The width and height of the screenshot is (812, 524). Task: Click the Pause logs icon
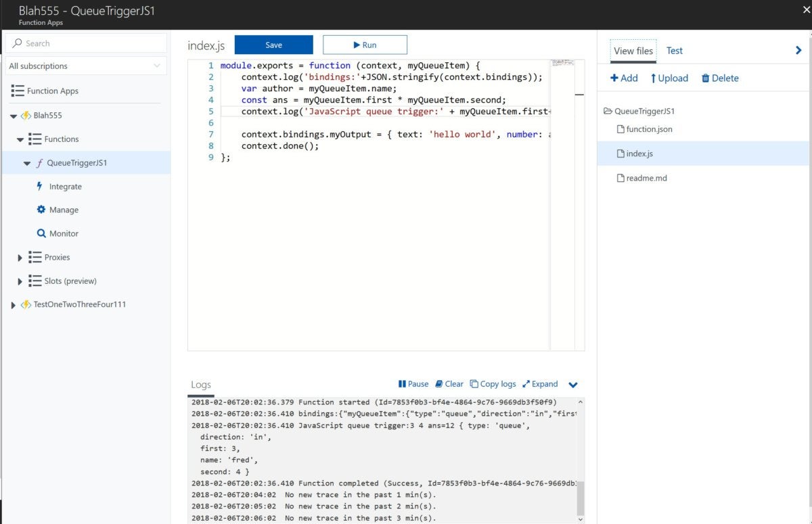tap(402, 383)
